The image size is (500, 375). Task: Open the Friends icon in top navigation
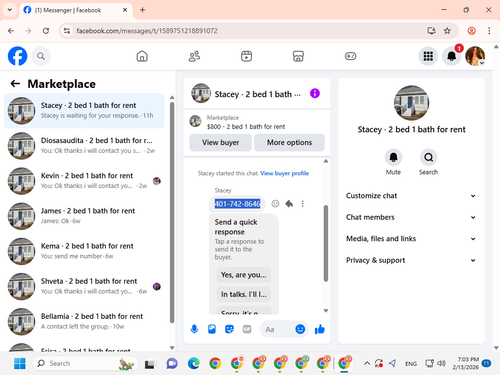point(194,56)
